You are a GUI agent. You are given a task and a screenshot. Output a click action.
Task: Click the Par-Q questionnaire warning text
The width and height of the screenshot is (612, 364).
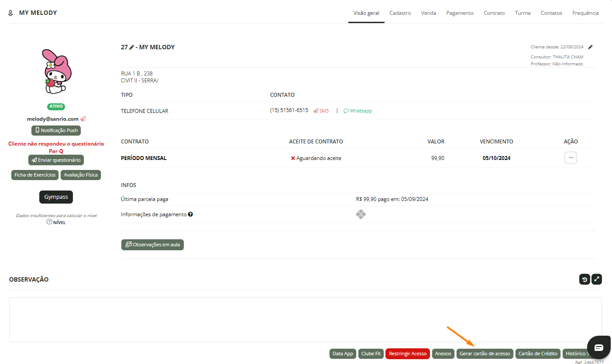click(x=56, y=147)
